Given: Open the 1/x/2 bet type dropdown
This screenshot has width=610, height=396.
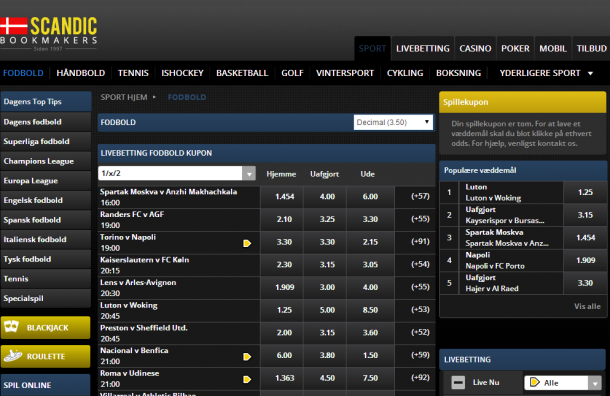Looking at the screenshot, I should [177, 173].
